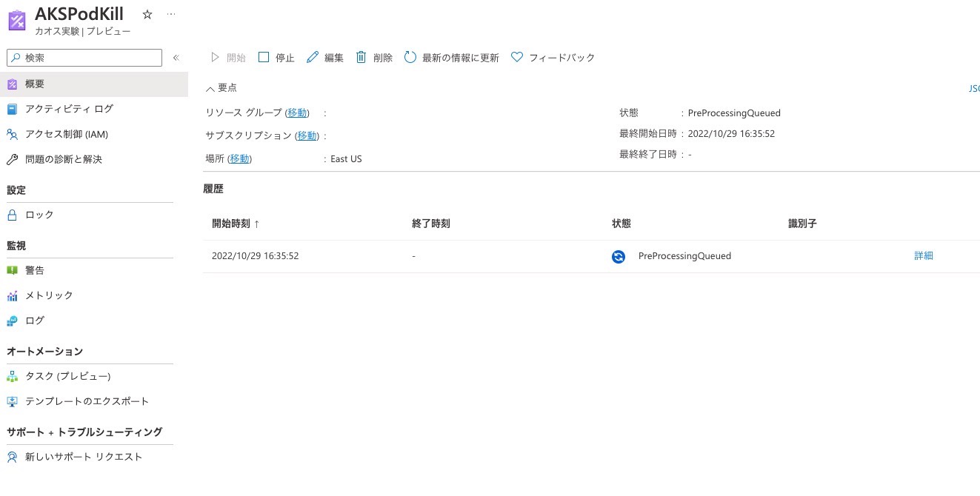
Task: Stop the experiment with 停止
Action: pyautogui.click(x=276, y=58)
